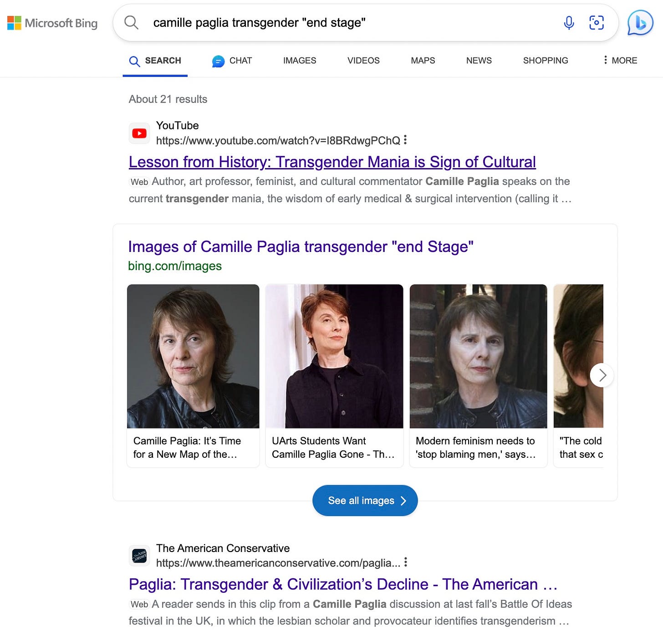Open 'It's Time for a New Map' image
663x644 pixels.
[193, 356]
